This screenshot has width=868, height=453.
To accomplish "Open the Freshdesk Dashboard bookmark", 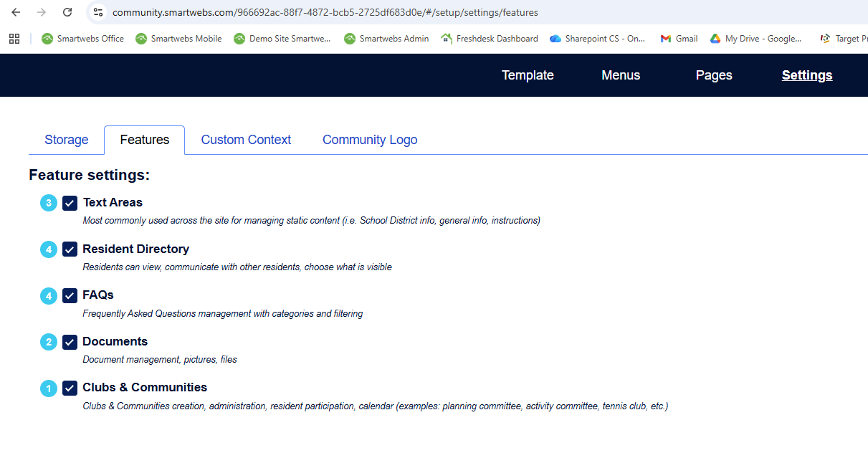I will tap(490, 39).
